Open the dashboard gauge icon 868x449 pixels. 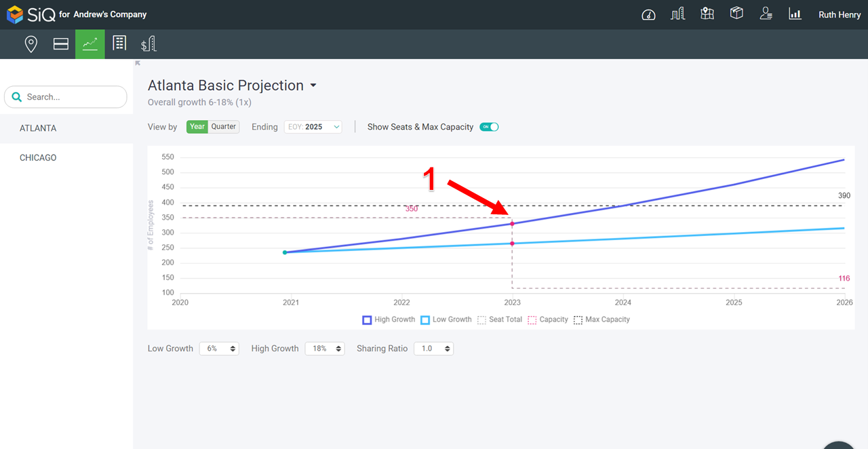(648, 14)
